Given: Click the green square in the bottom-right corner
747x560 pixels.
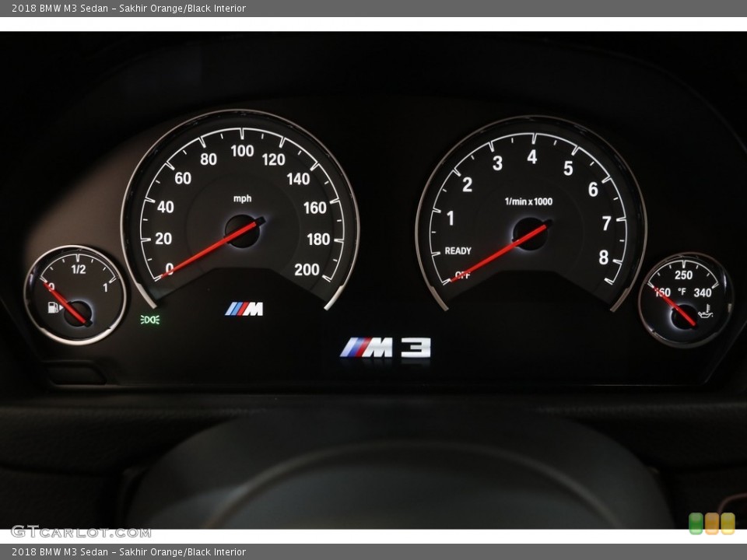Looking at the screenshot, I should [x=696, y=523].
